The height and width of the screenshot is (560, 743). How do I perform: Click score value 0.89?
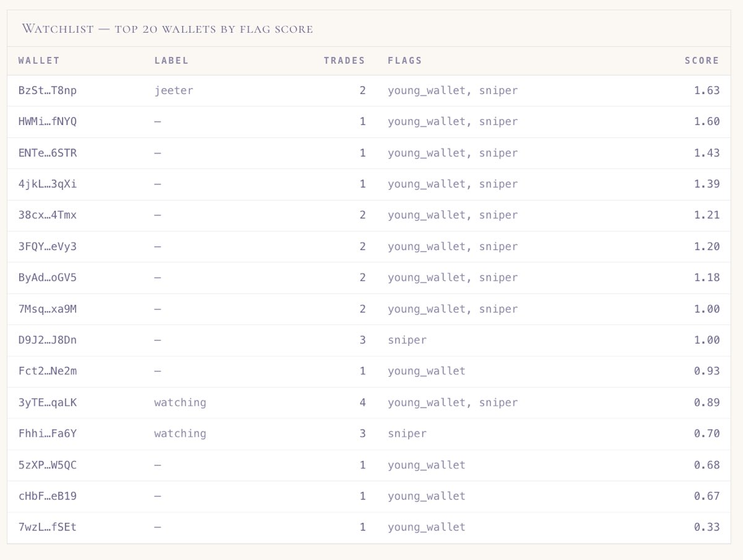click(x=707, y=402)
